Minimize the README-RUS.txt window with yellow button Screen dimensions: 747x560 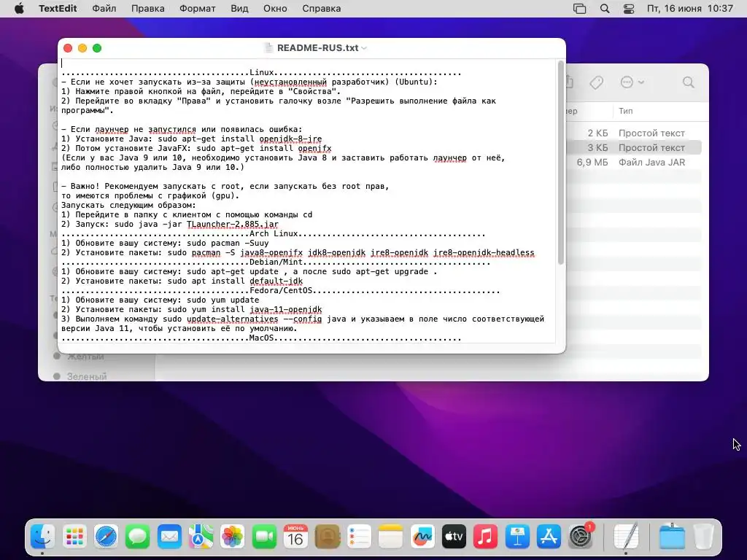(82, 48)
